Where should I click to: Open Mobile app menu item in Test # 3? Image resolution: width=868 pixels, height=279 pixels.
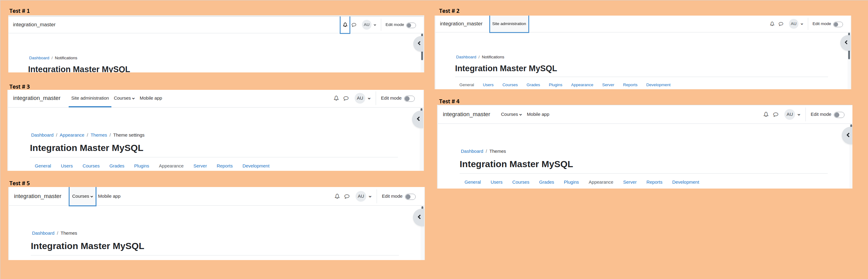point(151,98)
